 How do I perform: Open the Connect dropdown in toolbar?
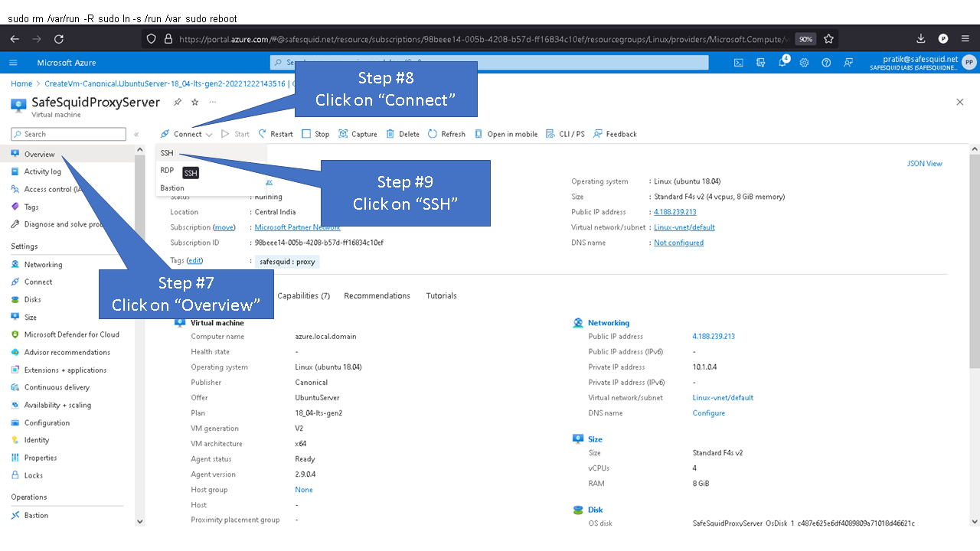(x=186, y=134)
